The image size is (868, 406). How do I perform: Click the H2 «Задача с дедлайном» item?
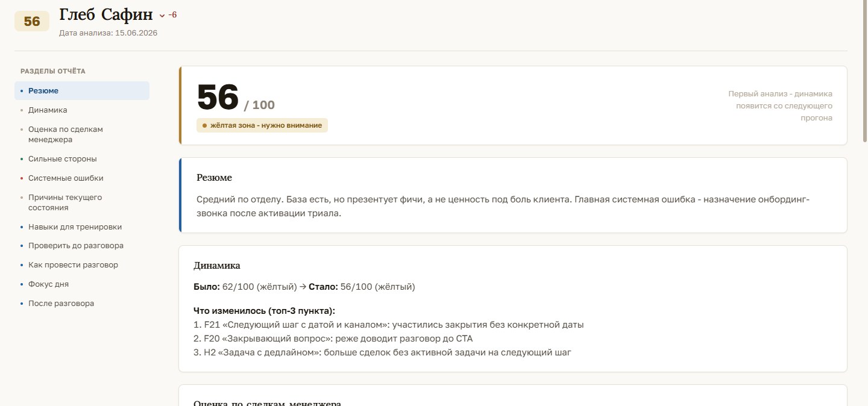382,352
